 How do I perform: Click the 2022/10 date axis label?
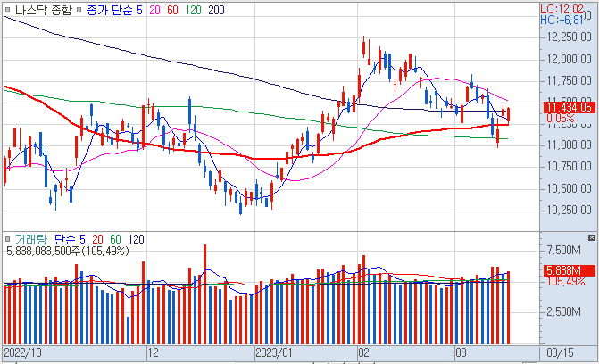pos(22,352)
